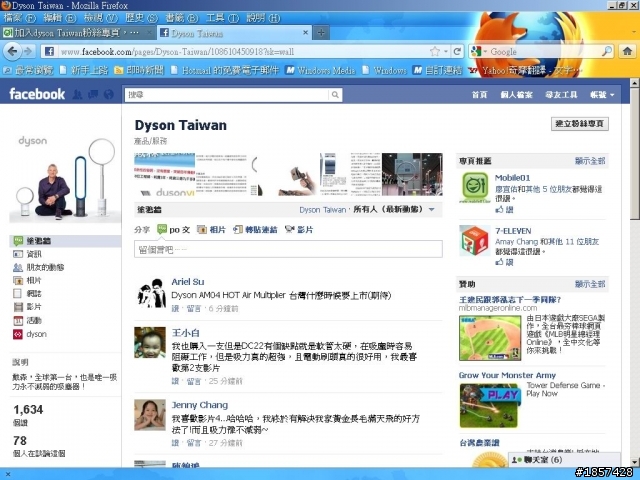Open Ariel Su profile link

tap(188, 282)
